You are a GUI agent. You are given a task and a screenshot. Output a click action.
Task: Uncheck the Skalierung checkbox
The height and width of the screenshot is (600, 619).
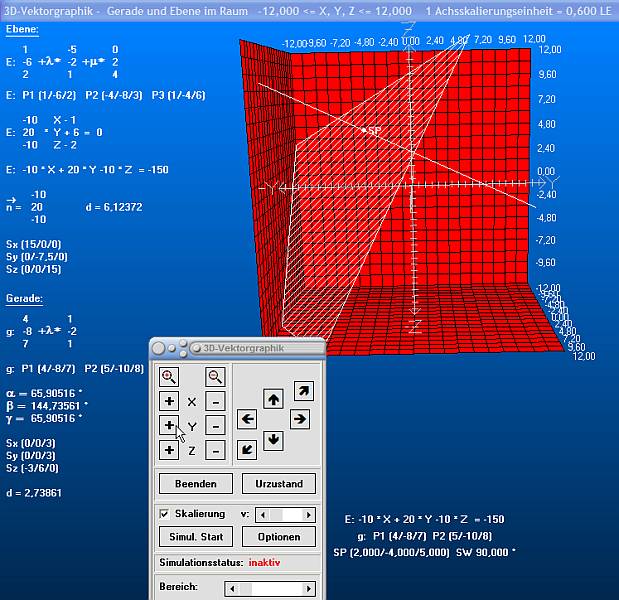click(165, 514)
